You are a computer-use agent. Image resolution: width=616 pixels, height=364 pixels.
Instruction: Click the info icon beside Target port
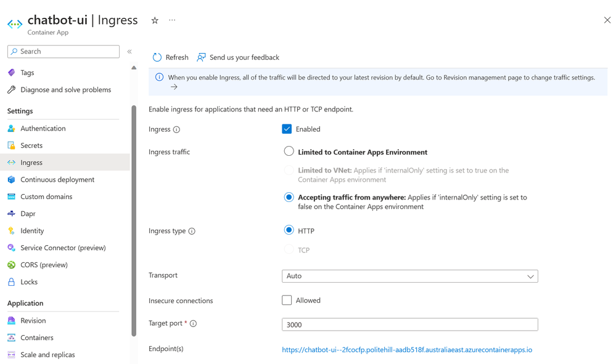tap(193, 323)
